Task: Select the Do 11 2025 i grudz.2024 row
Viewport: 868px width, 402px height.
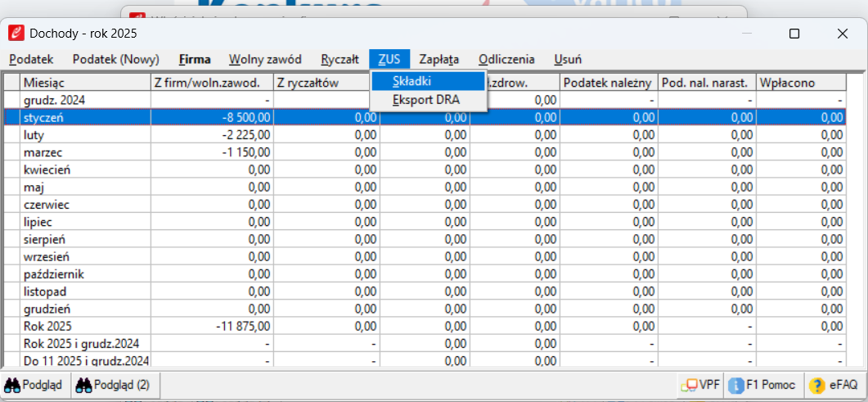Action: [425, 360]
